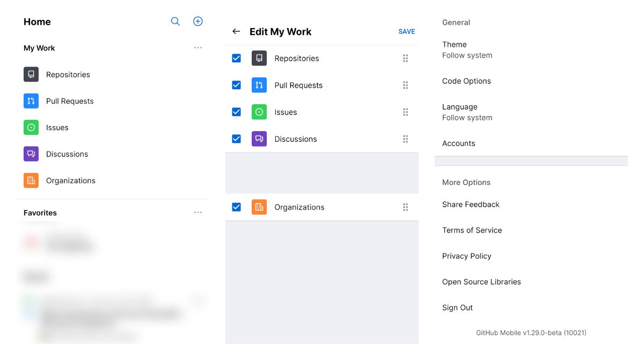Click Organizations reorder handle
This screenshot has height=360, width=644.
tap(405, 207)
